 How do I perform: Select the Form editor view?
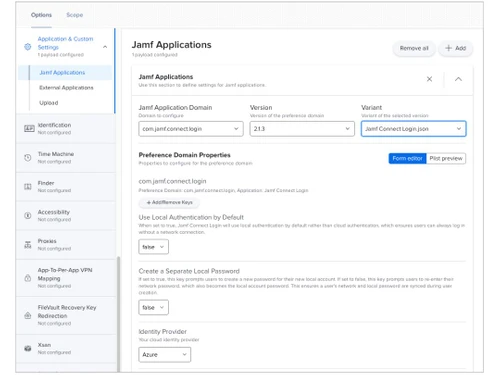click(407, 158)
